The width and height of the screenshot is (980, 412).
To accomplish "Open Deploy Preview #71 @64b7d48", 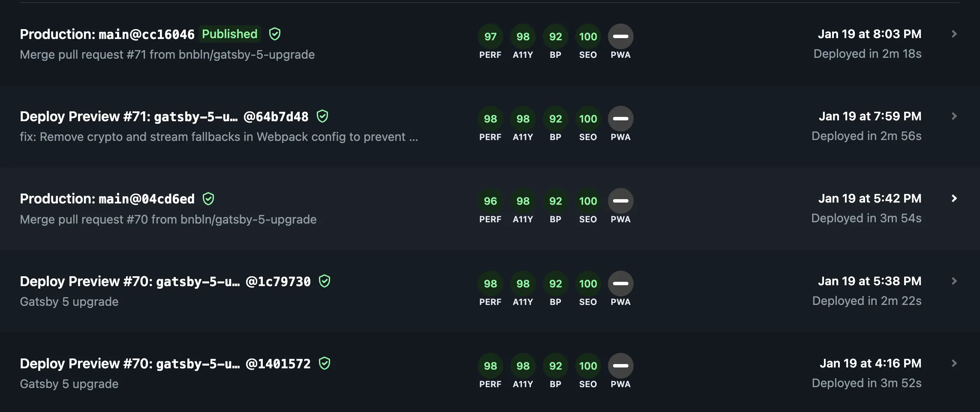I will tap(164, 116).
